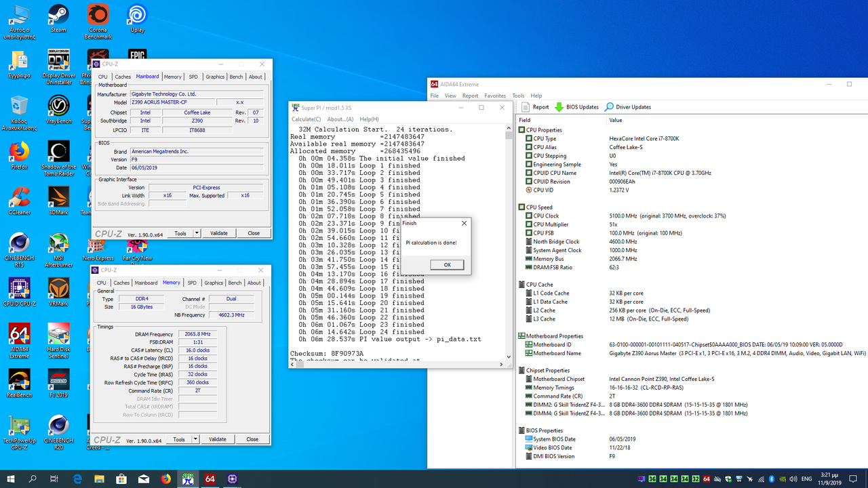Click the Windows Start button
The image size is (868, 488).
pos(11,479)
